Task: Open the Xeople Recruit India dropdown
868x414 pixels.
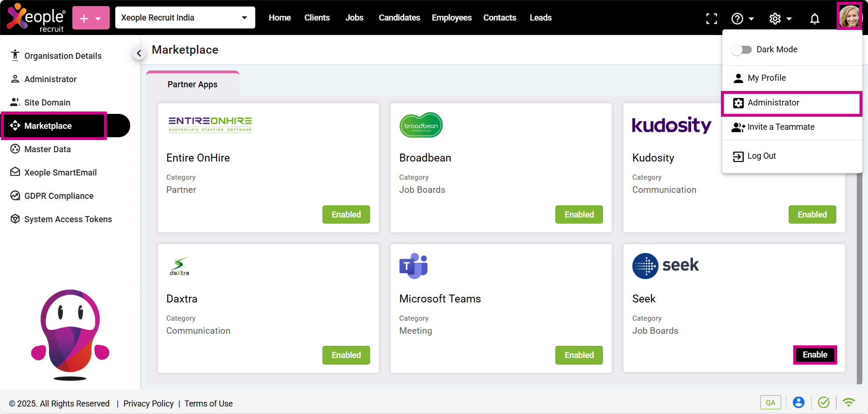Action: [x=185, y=18]
